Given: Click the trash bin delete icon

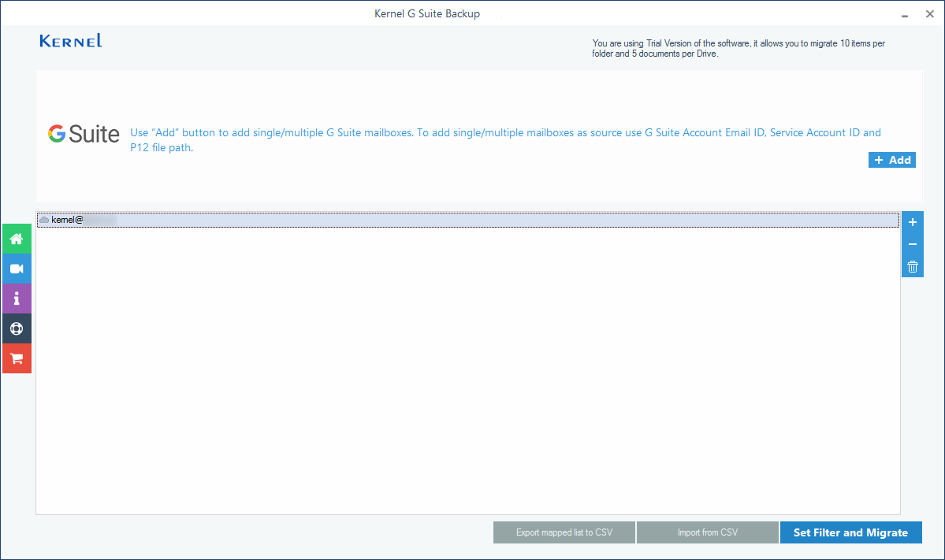Looking at the screenshot, I should (x=913, y=267).
